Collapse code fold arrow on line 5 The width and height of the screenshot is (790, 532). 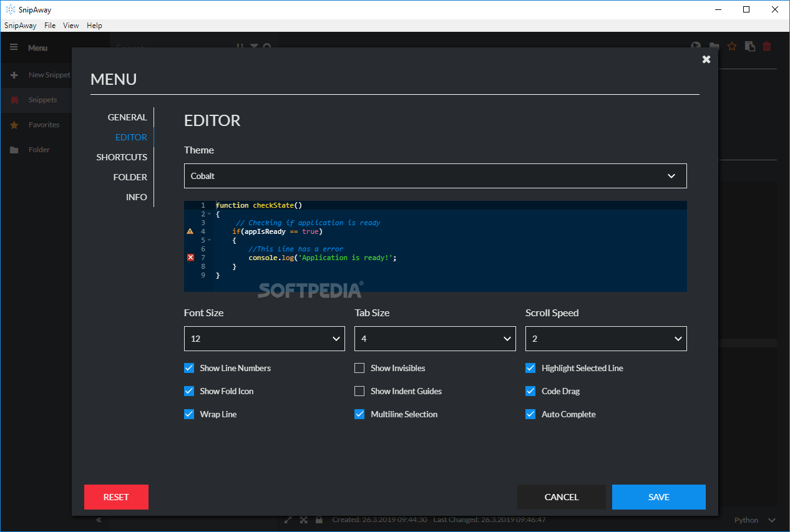[209, 240]
